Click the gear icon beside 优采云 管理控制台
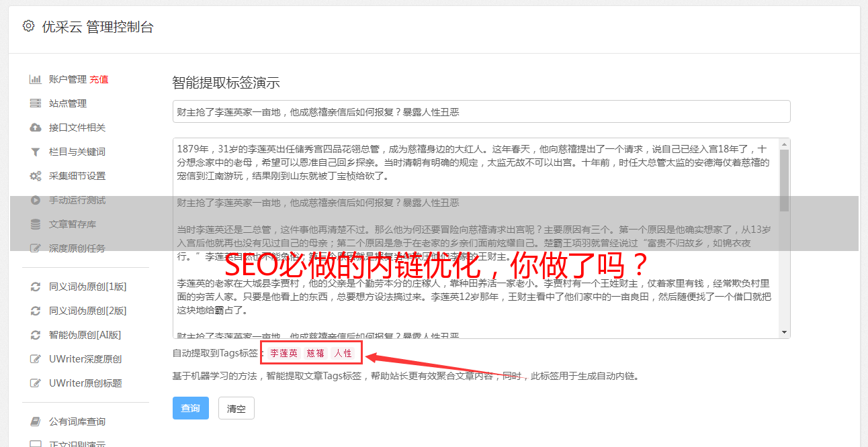 [28, 26]
